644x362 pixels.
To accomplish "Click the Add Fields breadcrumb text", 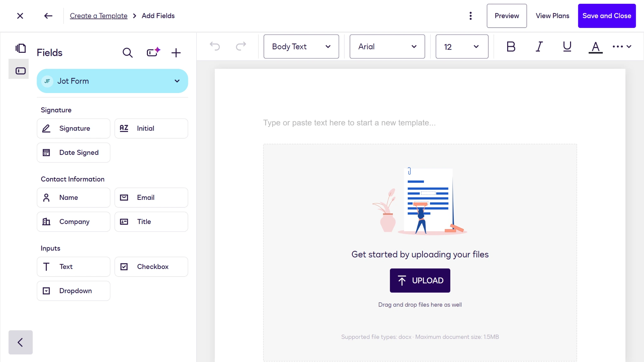I will click(x=158, y=16).
